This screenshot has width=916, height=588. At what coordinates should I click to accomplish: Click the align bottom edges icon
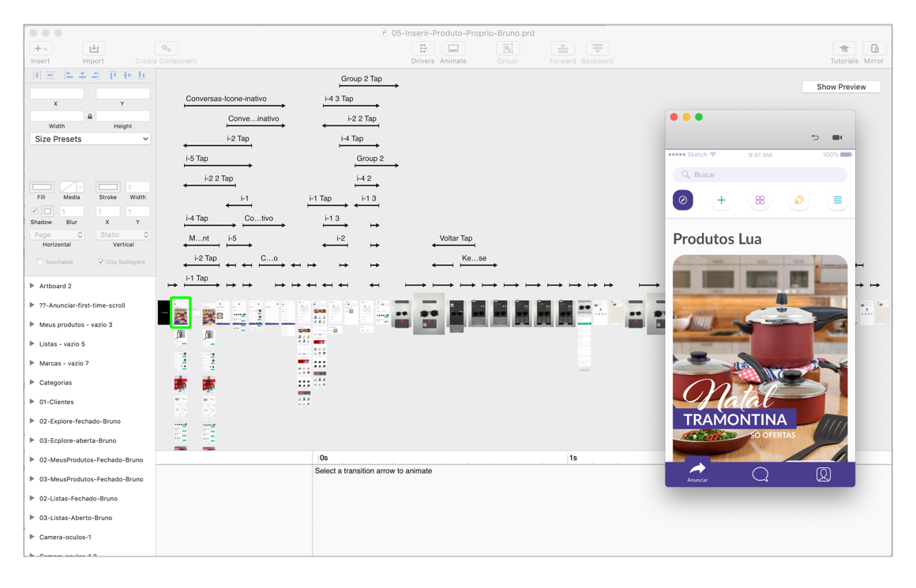click(x=141, y=75)
